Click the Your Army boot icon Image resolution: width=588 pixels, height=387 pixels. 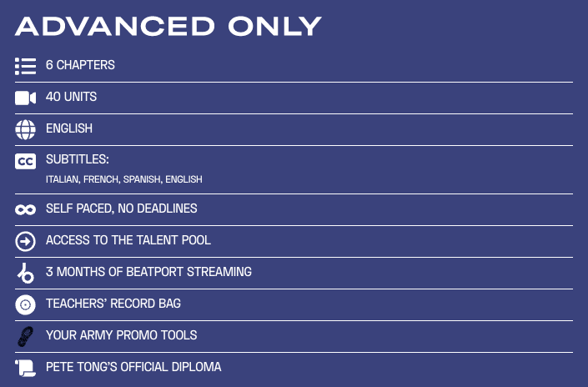(25, 336)
